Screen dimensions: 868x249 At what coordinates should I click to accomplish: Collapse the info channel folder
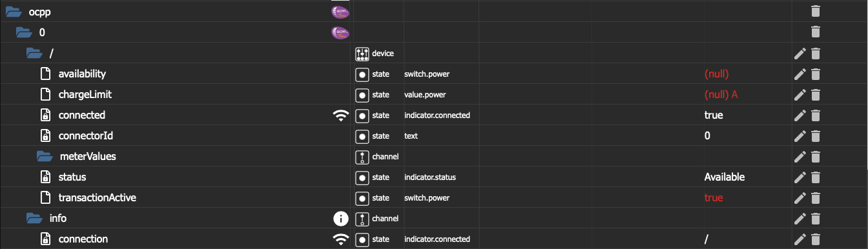[x=34, y=218]
